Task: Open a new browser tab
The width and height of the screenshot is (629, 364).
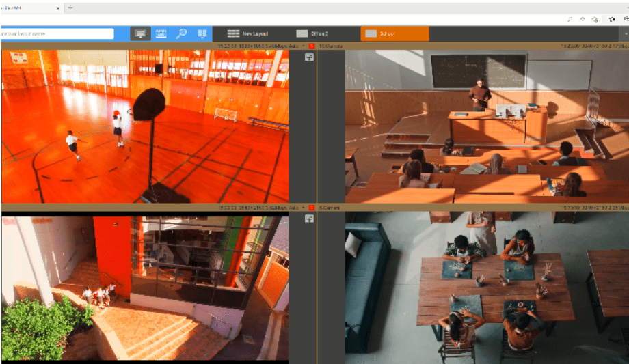Action: coord(70,7)
